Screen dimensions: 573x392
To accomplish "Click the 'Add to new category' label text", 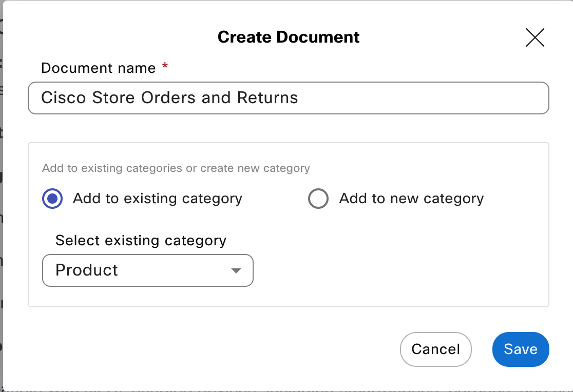I will pos(411,199).
